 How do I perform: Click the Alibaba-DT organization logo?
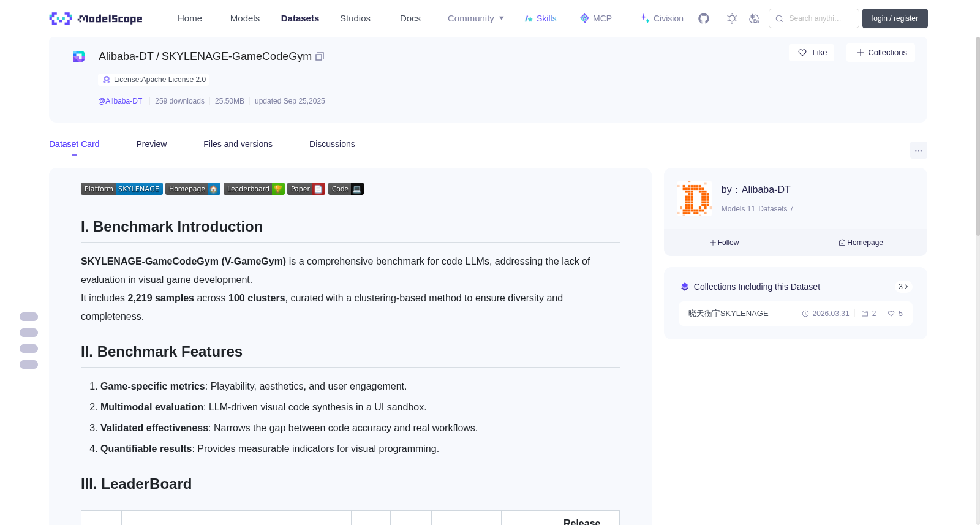(695, 198)
